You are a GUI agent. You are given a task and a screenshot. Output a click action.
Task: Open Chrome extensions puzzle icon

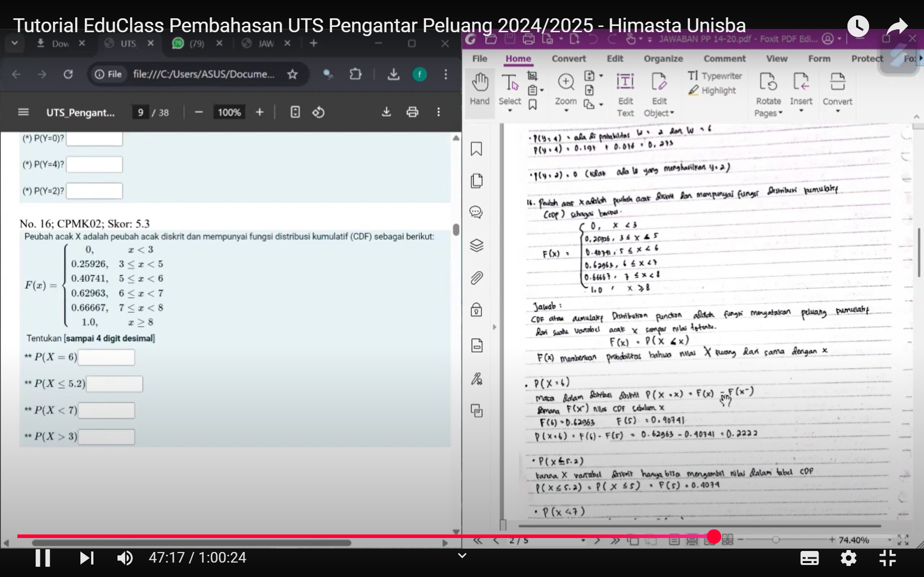click(x=355, y=74)
